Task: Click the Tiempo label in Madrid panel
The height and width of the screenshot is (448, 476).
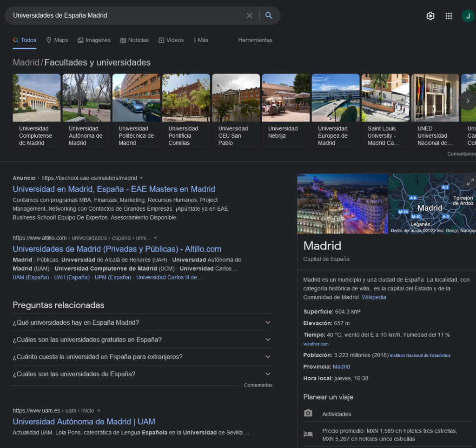Action: click(x=314, y=334)
